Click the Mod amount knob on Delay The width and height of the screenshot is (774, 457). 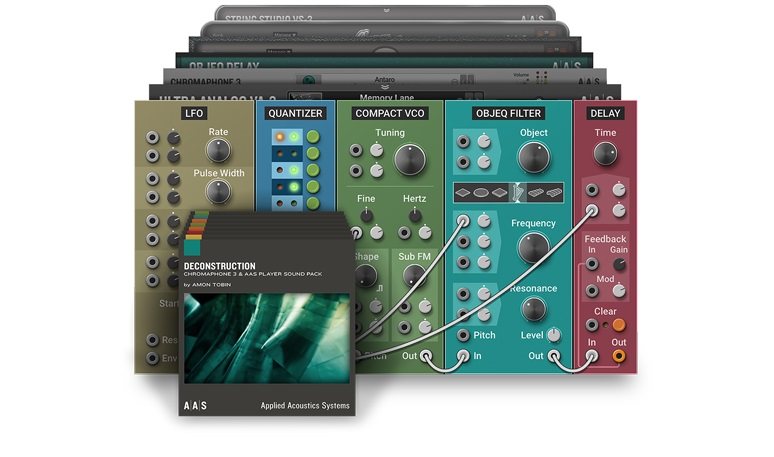[x=619, y=291]
